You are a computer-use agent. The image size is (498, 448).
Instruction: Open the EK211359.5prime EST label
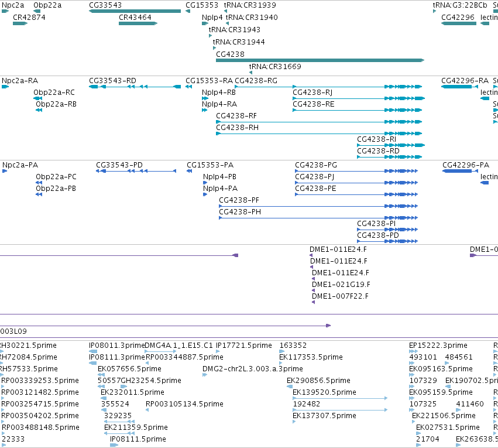(x=136, y=428)
